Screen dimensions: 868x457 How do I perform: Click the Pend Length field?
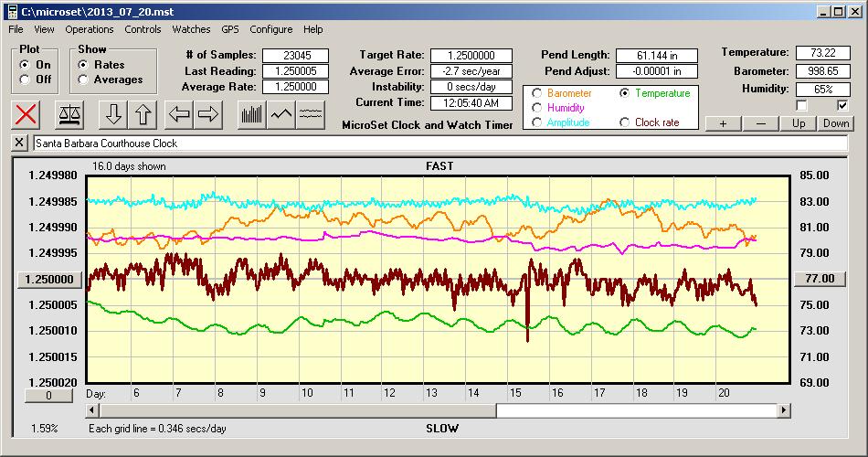[x=657, y=56]
